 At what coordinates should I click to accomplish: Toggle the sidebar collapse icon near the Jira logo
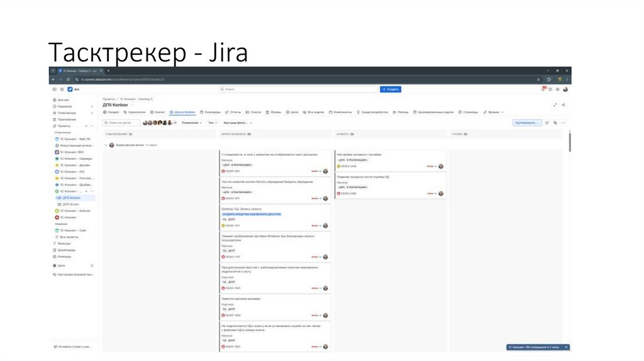pyautogui.click(x=55, y=89)
